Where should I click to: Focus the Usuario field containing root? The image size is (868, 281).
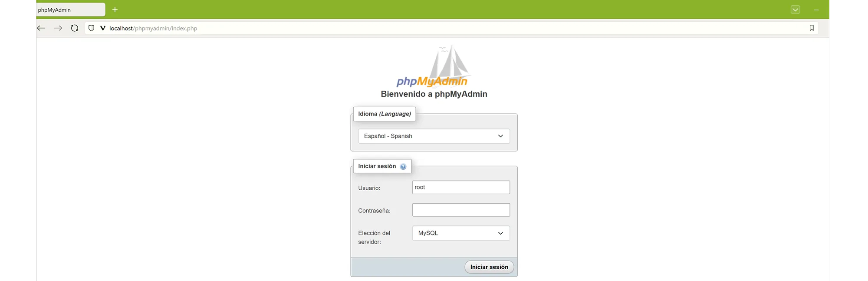pyautogui.click(x=461, y=188)
